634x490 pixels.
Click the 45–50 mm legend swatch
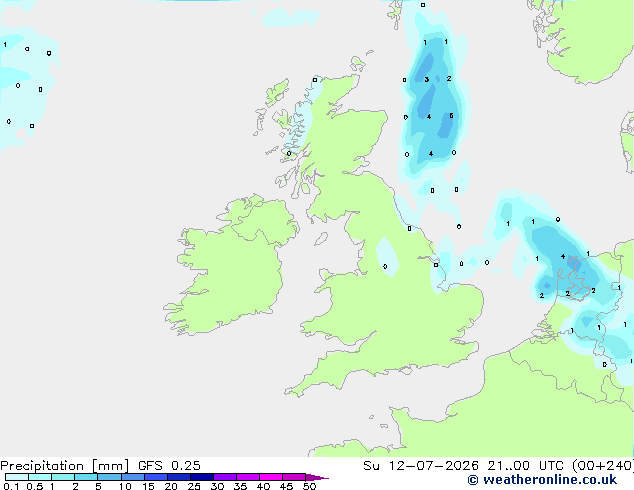tap(294, 477)
